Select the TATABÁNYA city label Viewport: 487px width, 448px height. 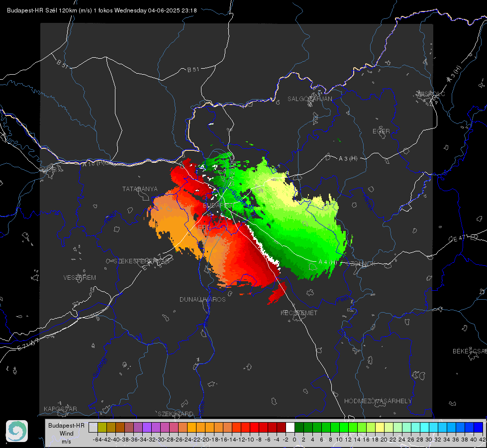point(140,189)
